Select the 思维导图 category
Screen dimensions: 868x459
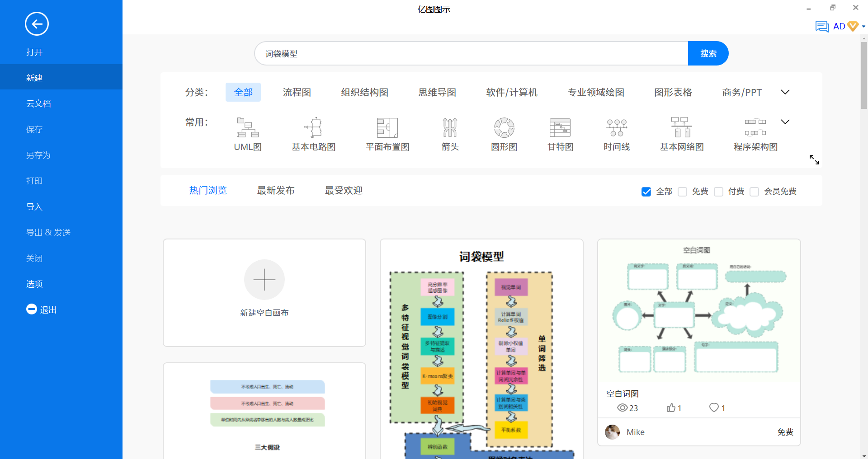click(437, 92)
